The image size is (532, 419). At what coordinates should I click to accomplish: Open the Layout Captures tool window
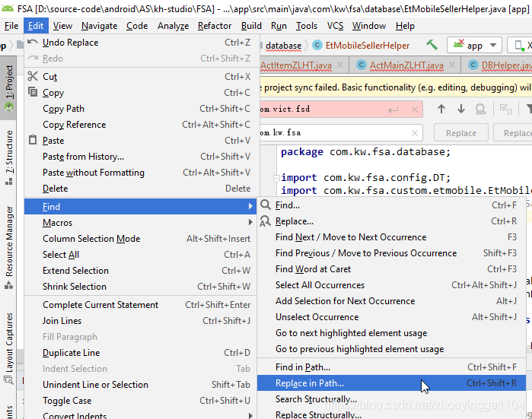coord(9,348)
